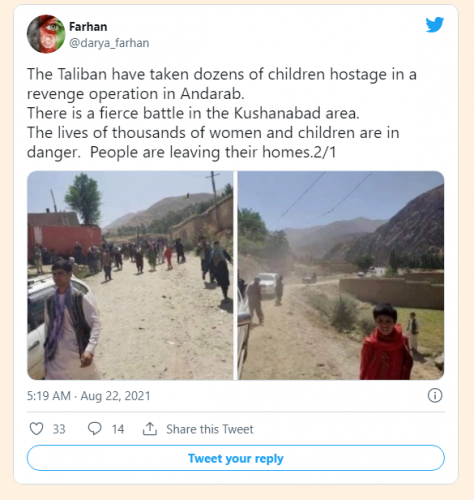Click the tweet line mentioning Kushanabad area

(193, 113)
